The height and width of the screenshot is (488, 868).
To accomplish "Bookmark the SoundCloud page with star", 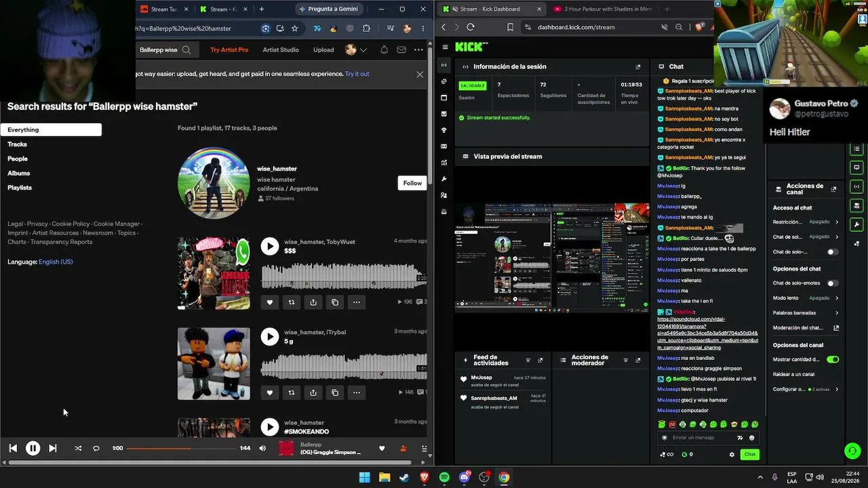I will coord(294,28).
